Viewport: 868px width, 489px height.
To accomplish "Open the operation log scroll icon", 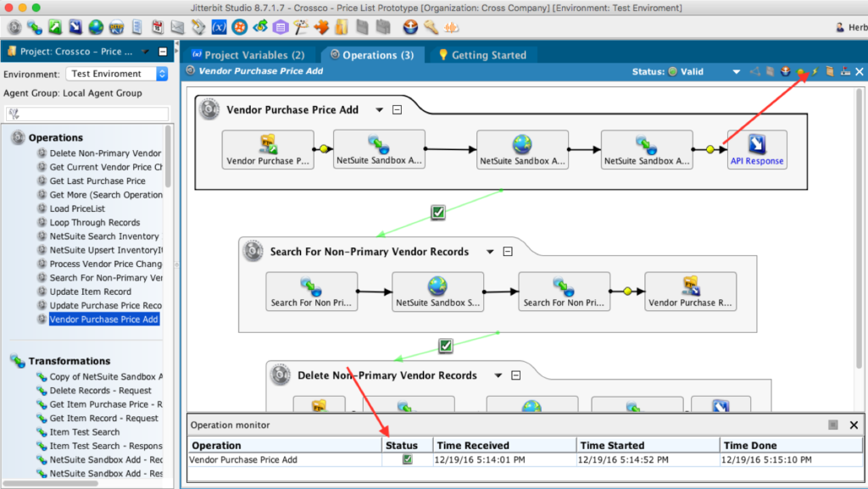I will (830, 72).
